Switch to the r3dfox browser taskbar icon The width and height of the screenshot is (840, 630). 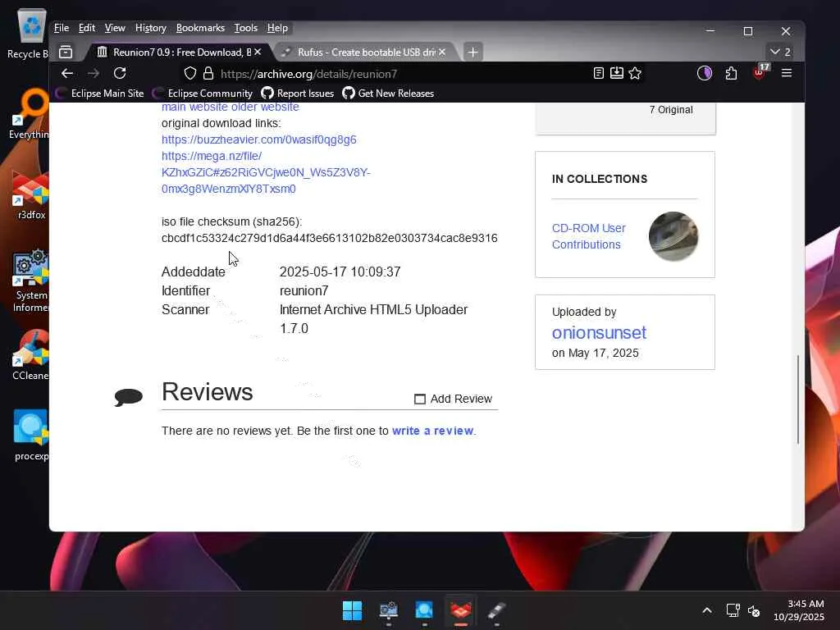point(461,610)
